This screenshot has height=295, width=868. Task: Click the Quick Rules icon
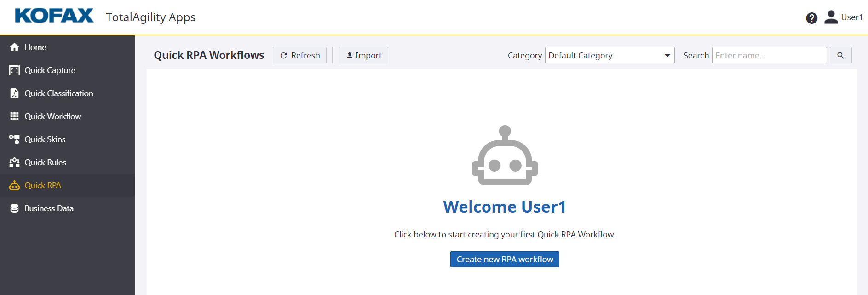point(15,162)
